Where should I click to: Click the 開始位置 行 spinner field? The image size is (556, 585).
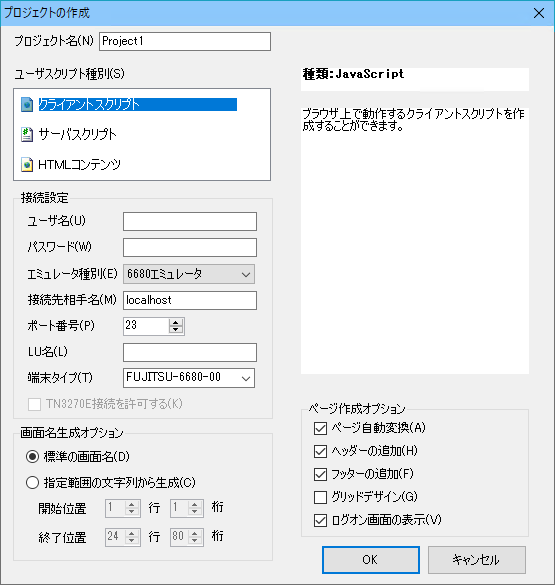(x=123, y=508)
